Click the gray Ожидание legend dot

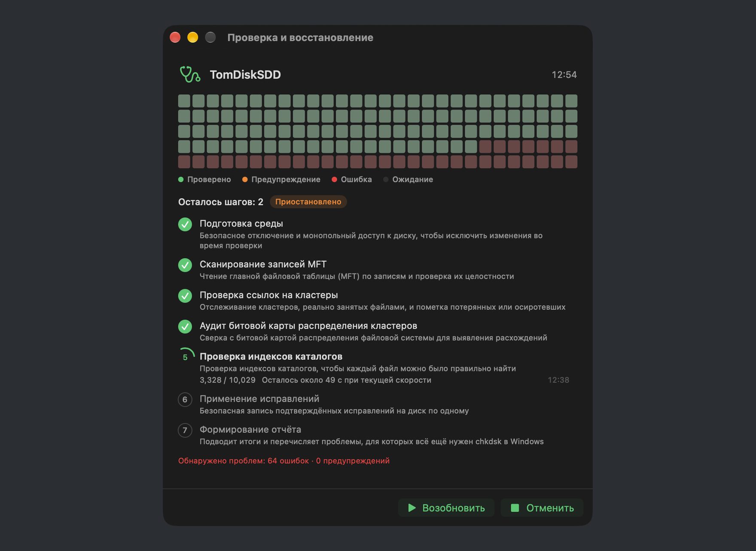click(386, 180)
